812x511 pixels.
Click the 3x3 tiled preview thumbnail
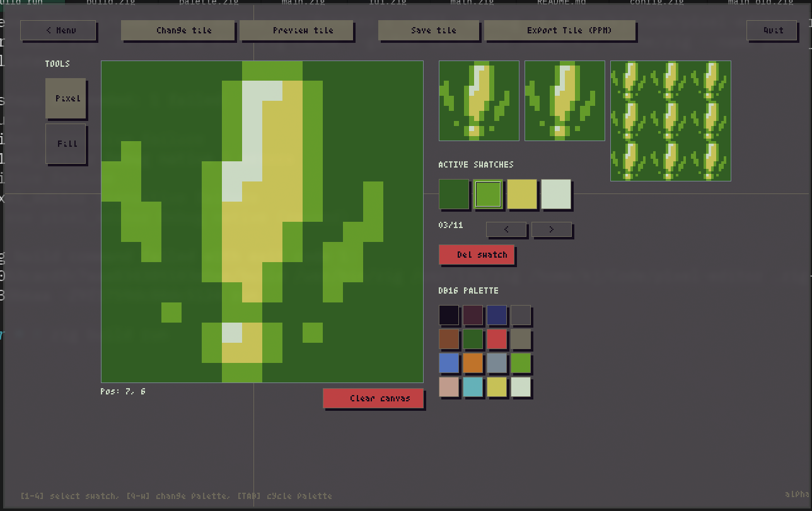[x=670, y=121]
